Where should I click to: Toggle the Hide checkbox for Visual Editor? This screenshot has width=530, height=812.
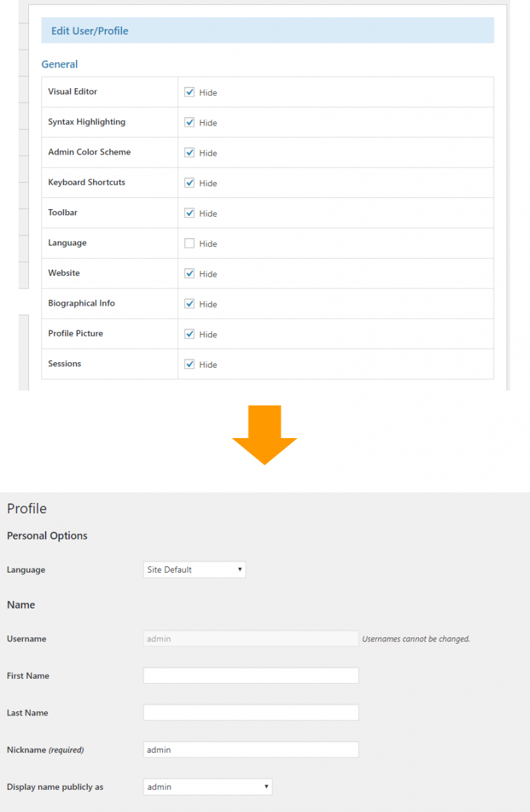[189, 92]
